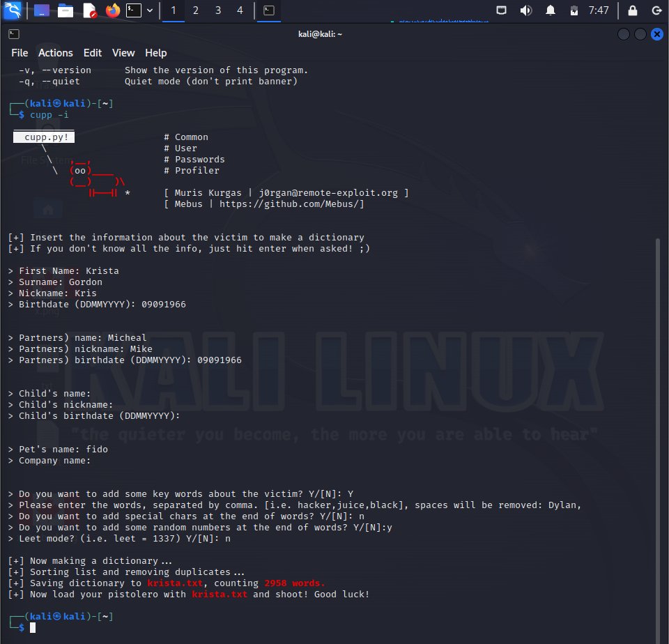Select the terminal window taskbar button
The height and width of the screenshot is (644, 669).
click(269, 10)
